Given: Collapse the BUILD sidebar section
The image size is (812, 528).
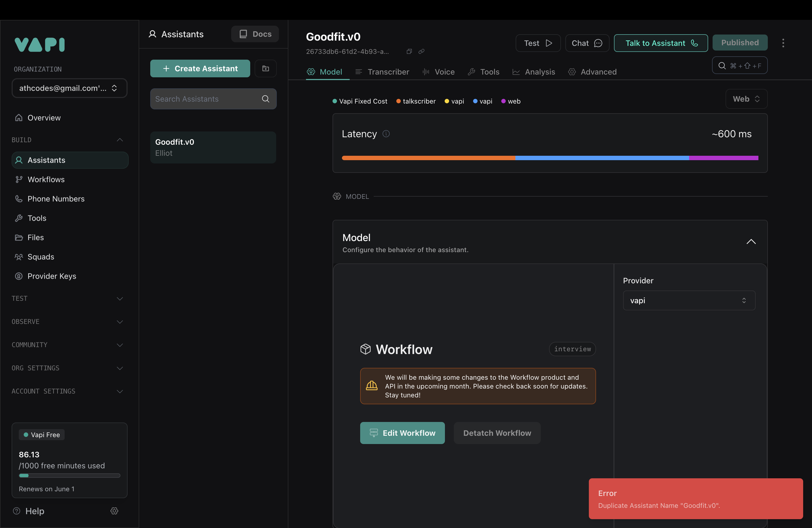Looking at the screenshot, I should tap(119, 140).
